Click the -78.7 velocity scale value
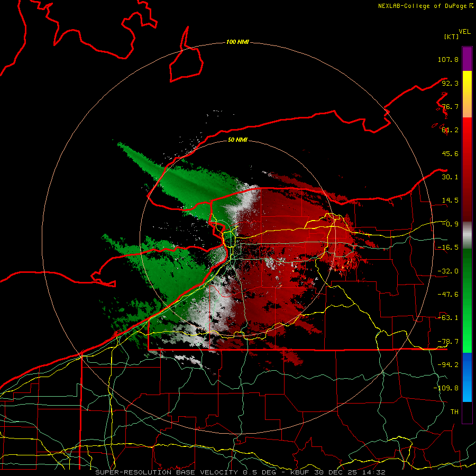 tap(448, 342)
